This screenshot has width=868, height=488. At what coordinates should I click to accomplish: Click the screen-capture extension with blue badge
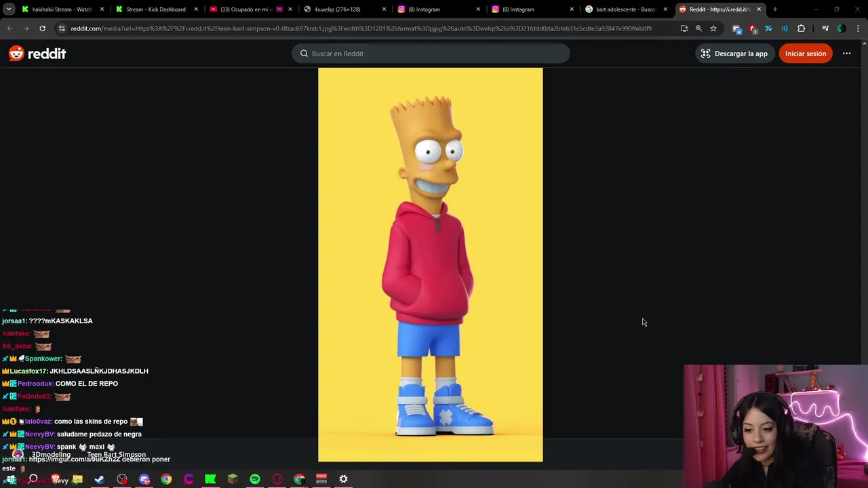[x=737, y=28]
